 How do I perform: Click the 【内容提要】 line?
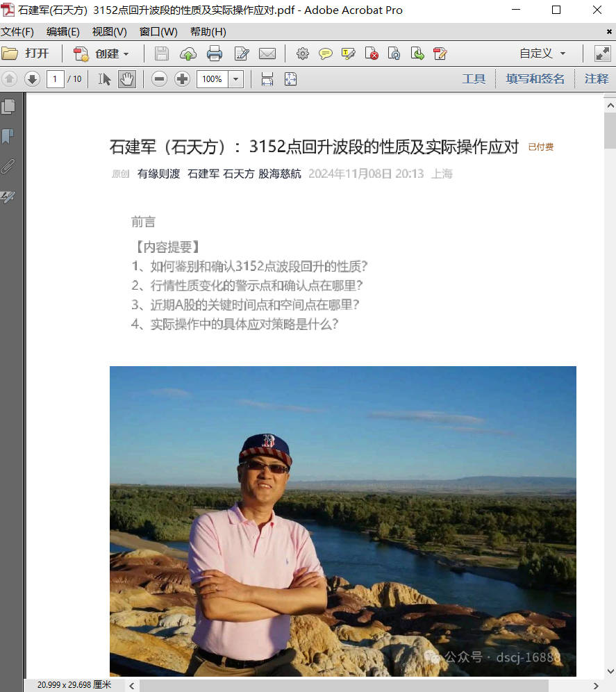click(167, 247)
